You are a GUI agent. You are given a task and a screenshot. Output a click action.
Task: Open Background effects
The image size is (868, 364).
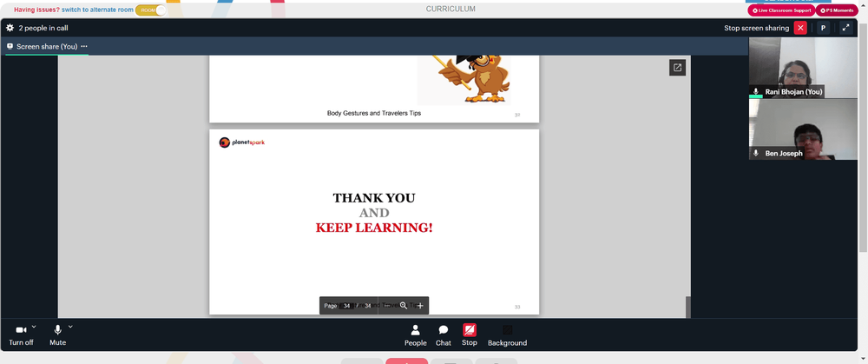pyautogui.click(x=507, y=335)
